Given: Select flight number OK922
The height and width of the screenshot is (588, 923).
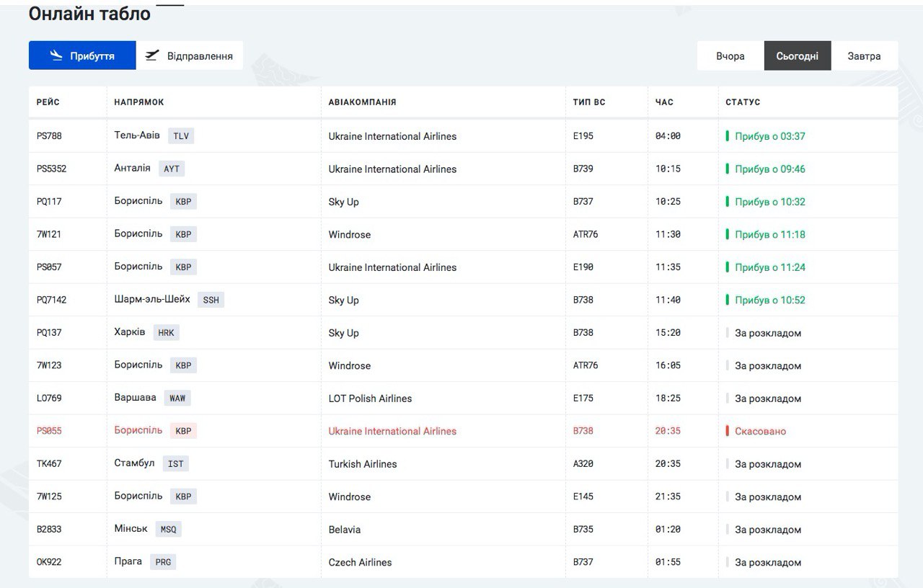Looking at the screenshot, I should tap(49, 562).
